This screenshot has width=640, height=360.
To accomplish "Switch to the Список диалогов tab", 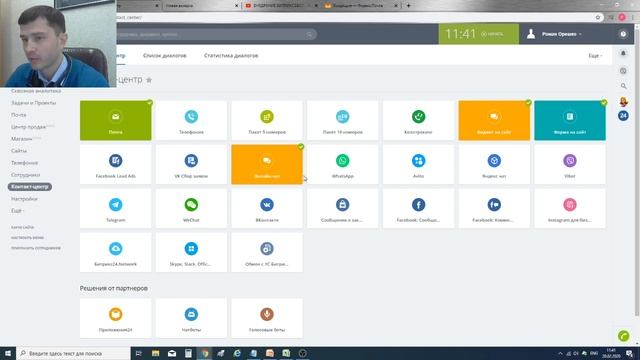I will point(164,56).
